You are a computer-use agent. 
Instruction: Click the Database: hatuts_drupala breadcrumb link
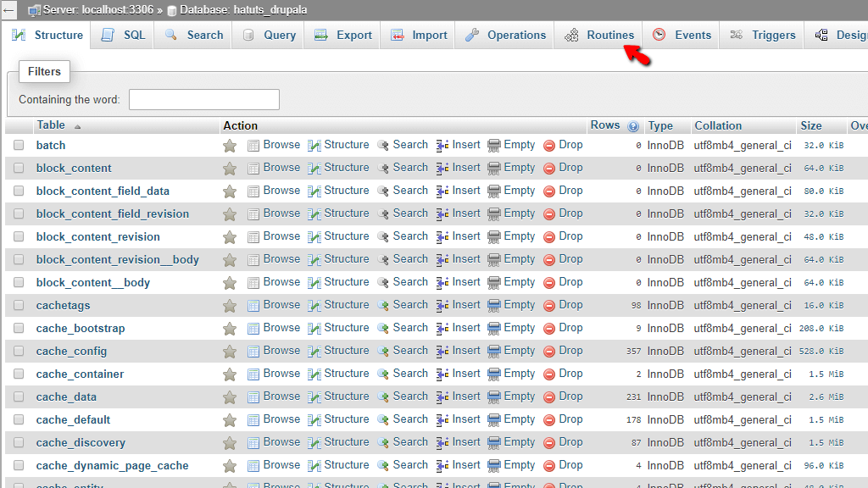[243, 10]
